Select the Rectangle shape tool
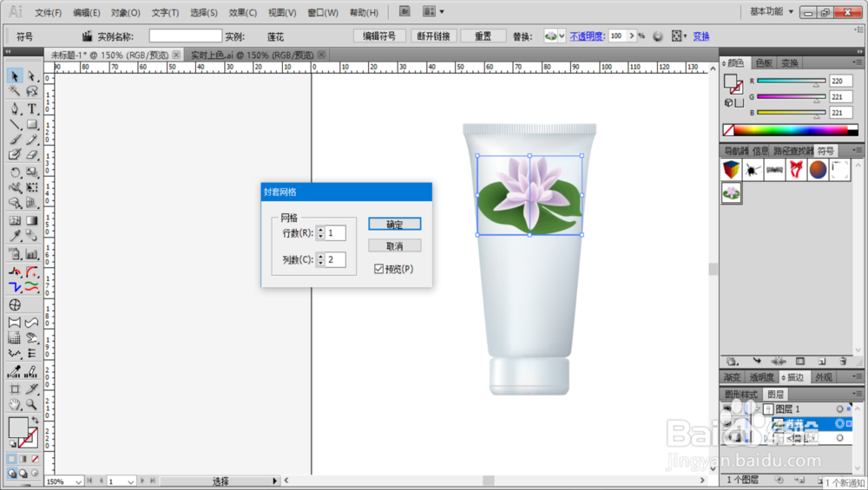This screenshot has width=868, height=490. tap(32, 124)
